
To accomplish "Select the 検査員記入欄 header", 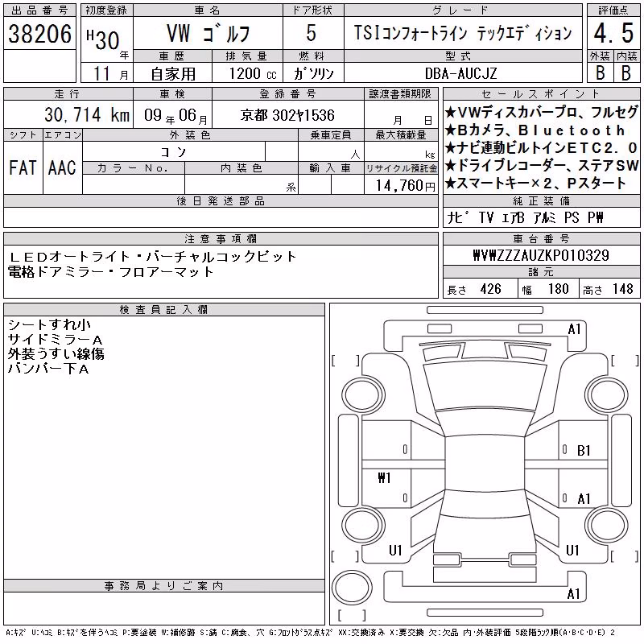I will [x=163, y=309].
